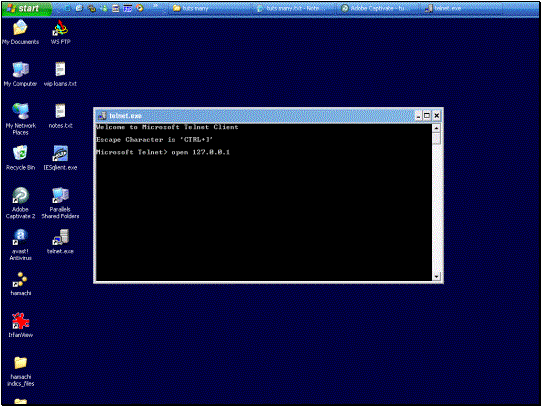This screenshot has height=406, width=541.
Task: Select the vip loans.txt file icon
Action: coord(60,74)
